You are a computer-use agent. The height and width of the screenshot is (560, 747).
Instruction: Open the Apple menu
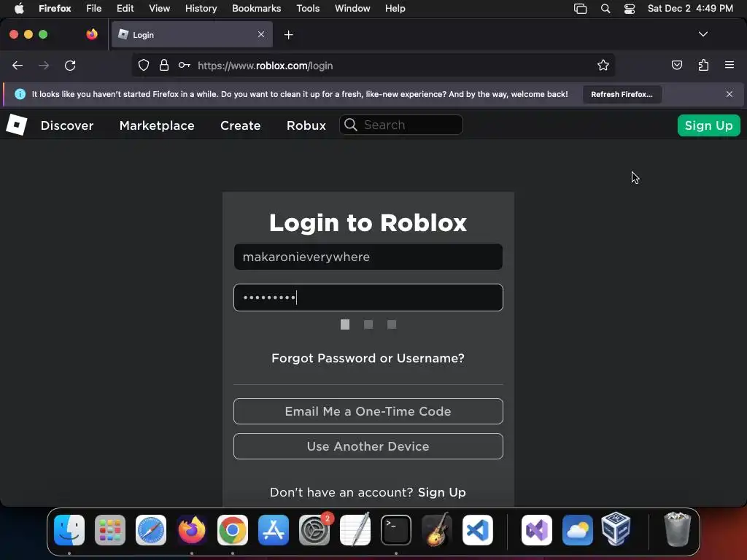click(19, 8)
